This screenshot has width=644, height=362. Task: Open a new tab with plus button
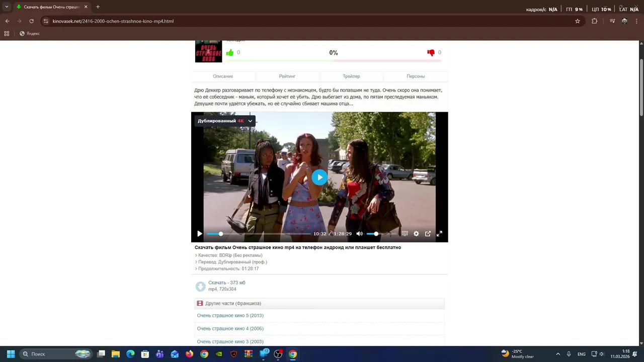(x=98, y=7)
